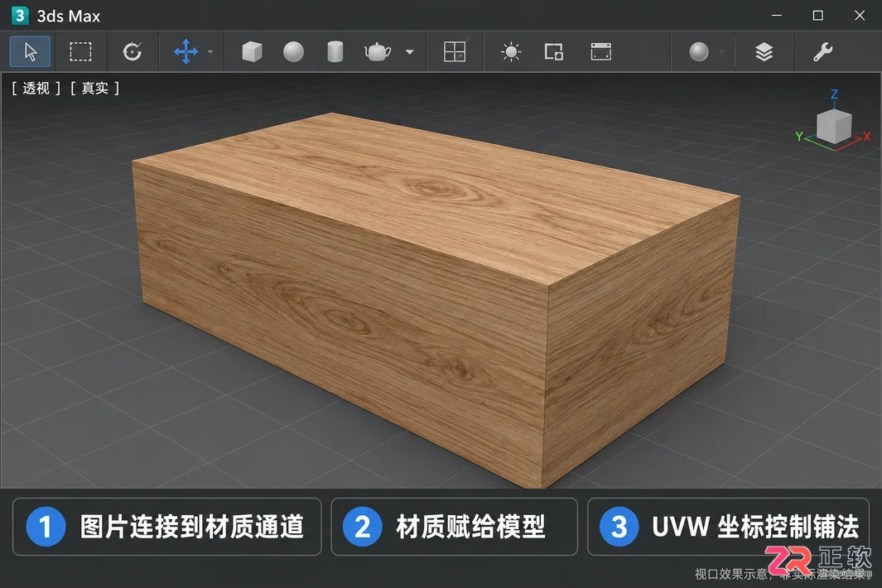
Task: Click the sun light icon
Action: (x=511, y=52)
